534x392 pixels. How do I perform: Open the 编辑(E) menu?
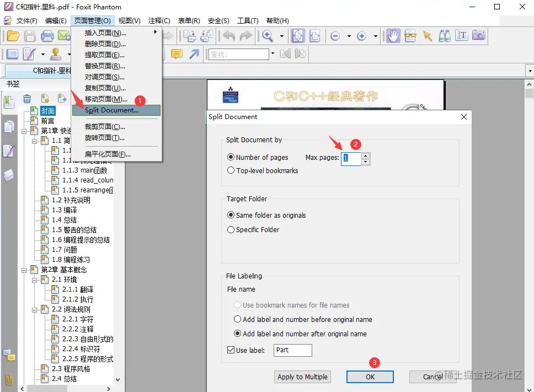pyautogui.click(x=56, y=21)
